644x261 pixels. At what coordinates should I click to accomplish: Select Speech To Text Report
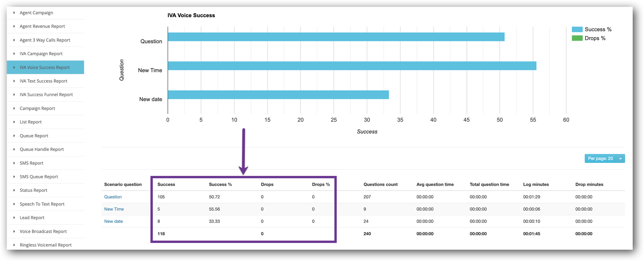[42, 204]
